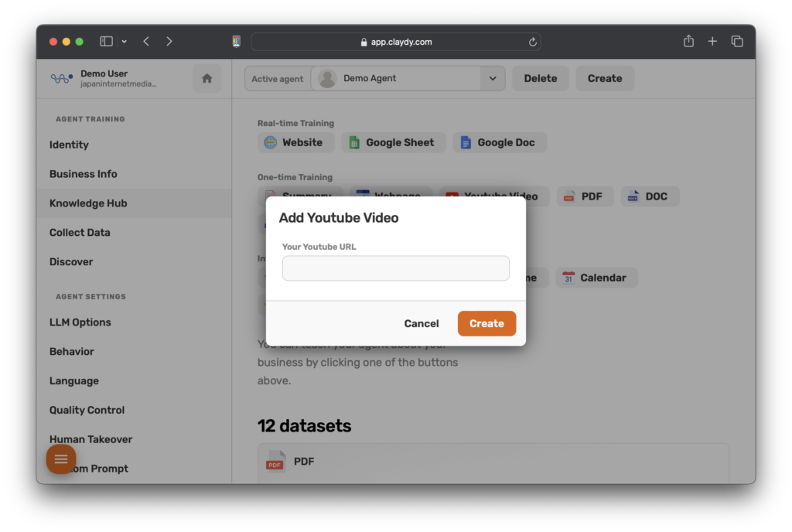Viewport: 792px width, 532px height.
Task: Click the Safari sidebar toggle icon
Action: [x=106, y=42]
